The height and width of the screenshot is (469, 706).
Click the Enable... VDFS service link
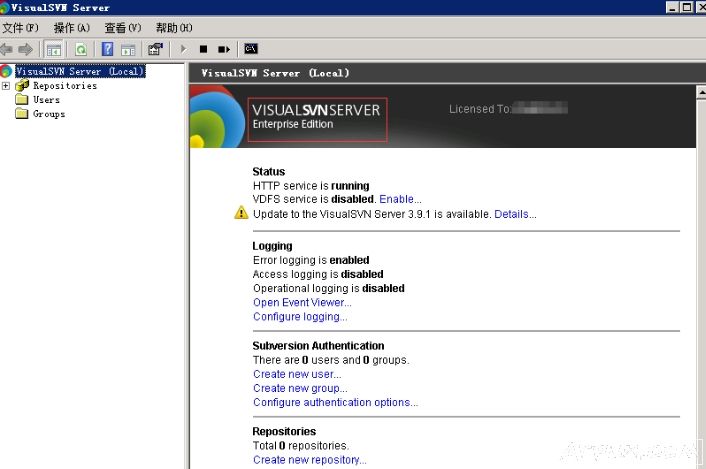tap(400, 199)
